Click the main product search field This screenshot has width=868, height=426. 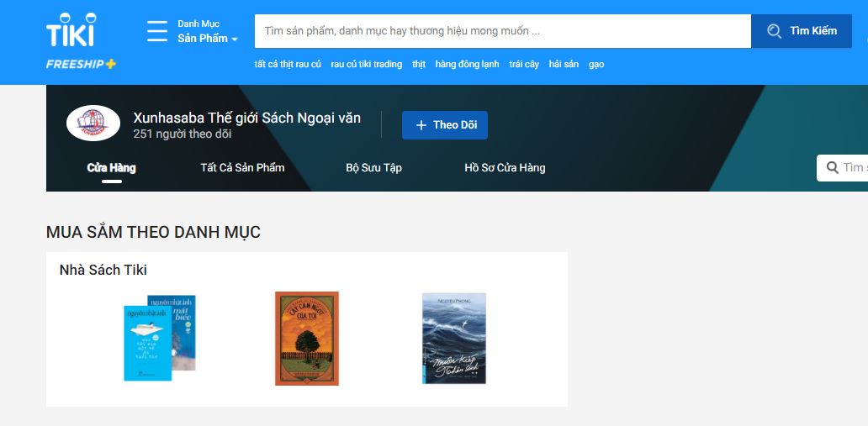pos(502,31)
